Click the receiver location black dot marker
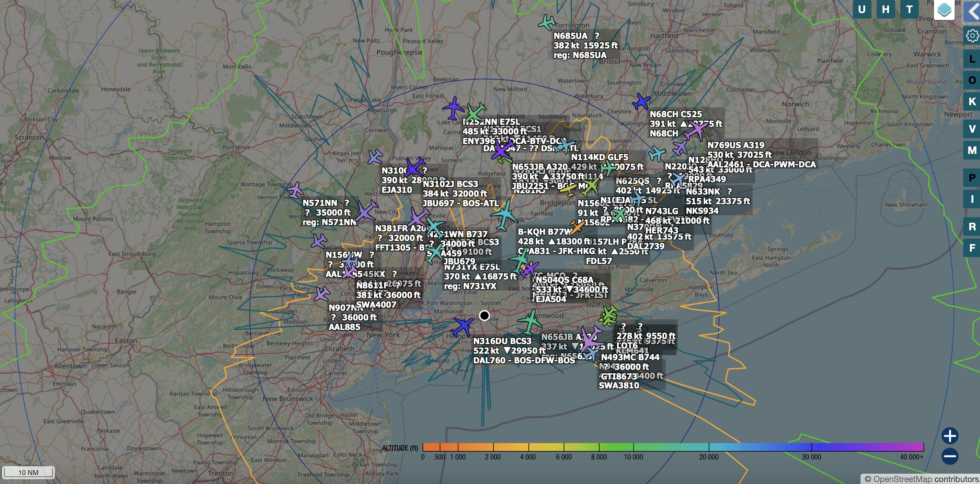This screenshot has height=484, width=980. coord(484,315)
